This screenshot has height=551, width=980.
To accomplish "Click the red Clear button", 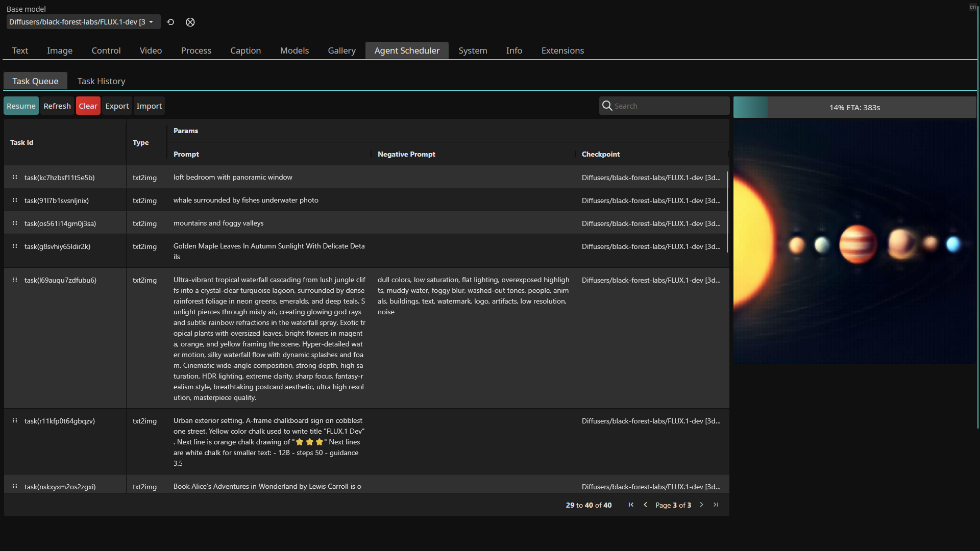I will pos(88,106).
